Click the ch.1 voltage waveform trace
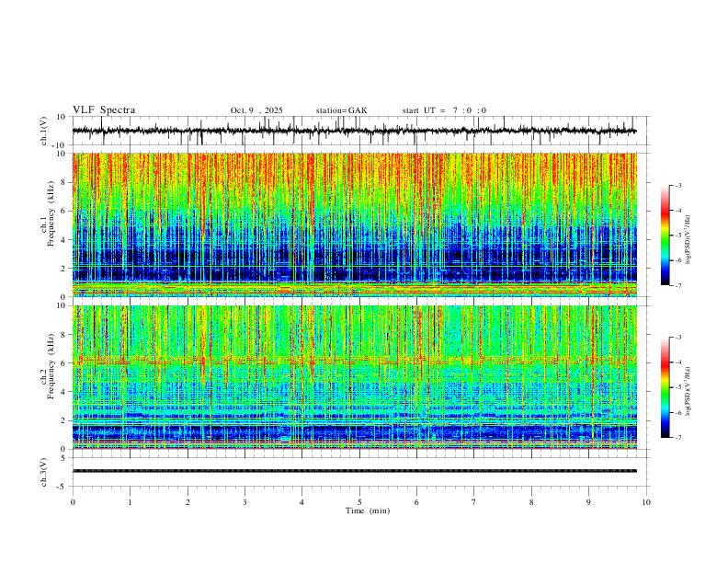This screenshot has height=563, width=728. coord(355,131)
